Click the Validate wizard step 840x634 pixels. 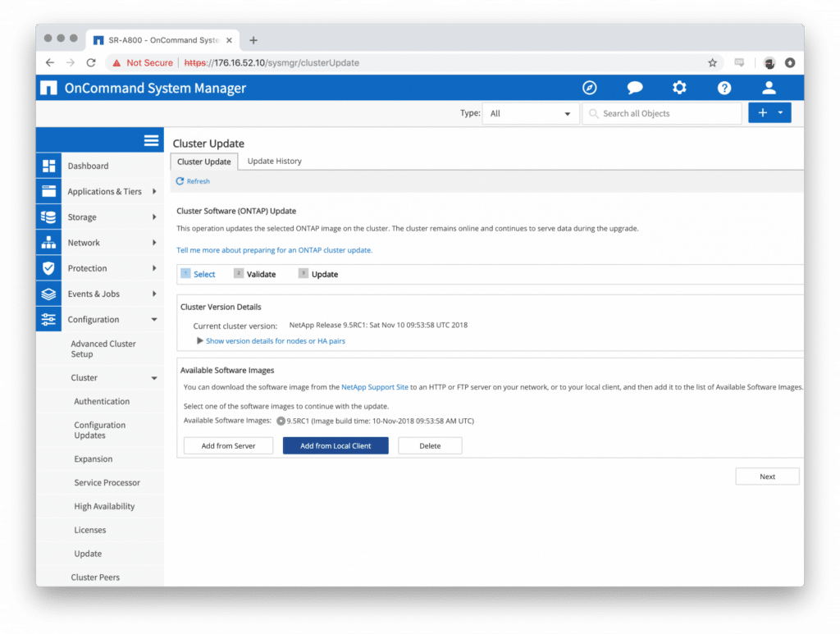click(255, 274)
